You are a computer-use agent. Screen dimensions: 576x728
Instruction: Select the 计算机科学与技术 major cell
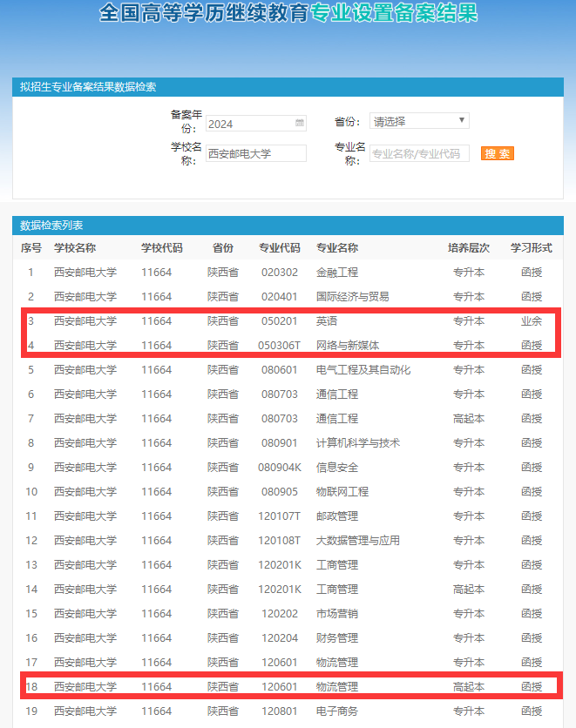[x=358, y=443]
